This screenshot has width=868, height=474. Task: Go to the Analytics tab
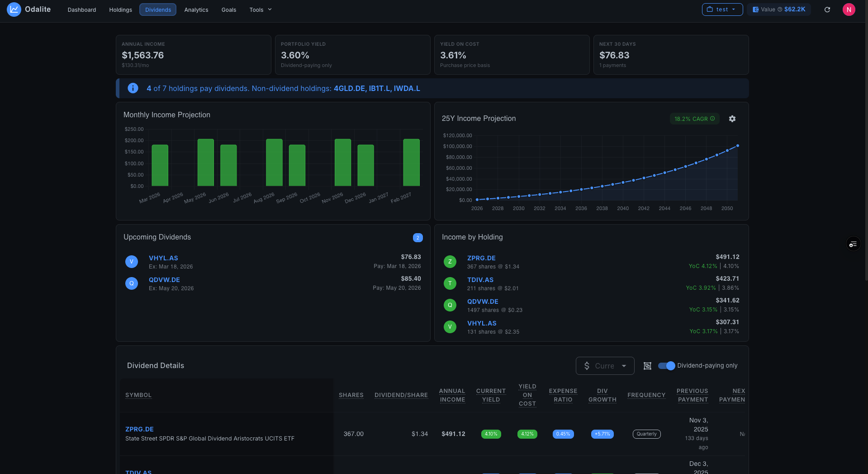196,10
